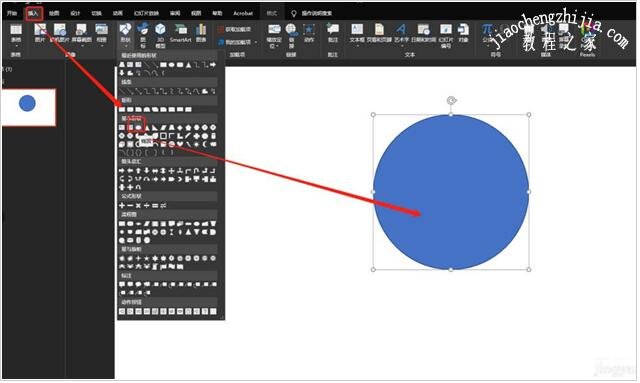Click the blue circle shape on slide
The width and height of the screenshot is (640, 383).
(x=451, y=192)
